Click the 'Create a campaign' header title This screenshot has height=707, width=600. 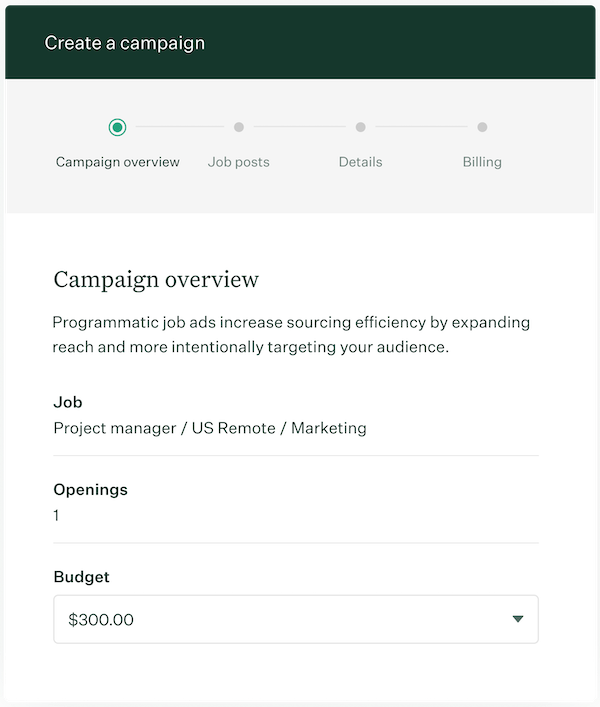tap(124, 43)
